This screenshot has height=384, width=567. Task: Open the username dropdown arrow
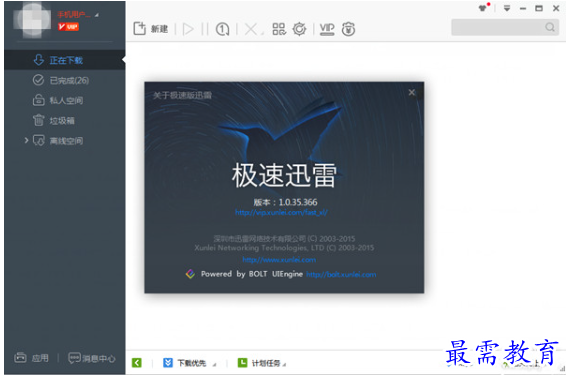(97, 15)
